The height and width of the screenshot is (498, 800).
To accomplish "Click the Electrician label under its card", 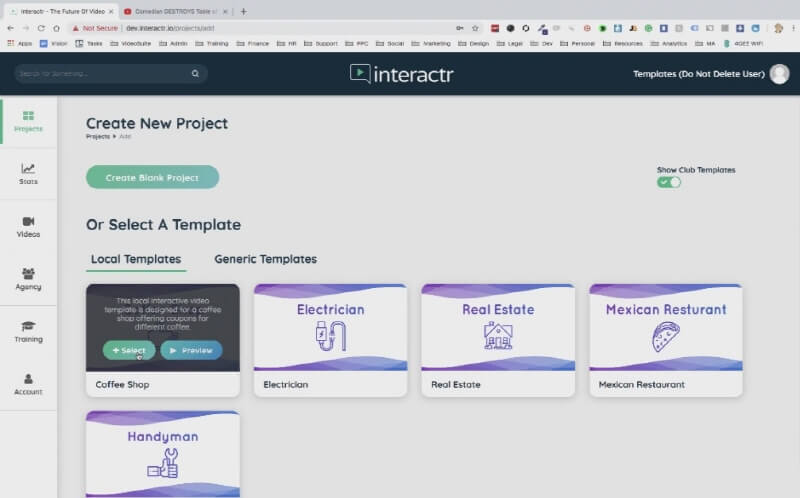I will point(286,385).
